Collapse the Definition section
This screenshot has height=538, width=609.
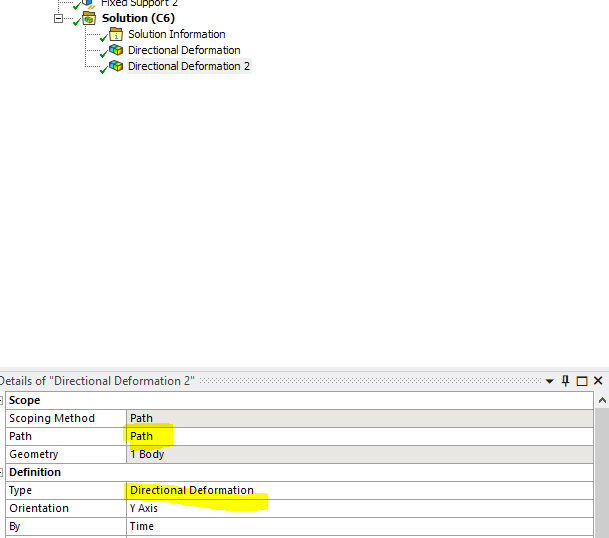point(2,472)
